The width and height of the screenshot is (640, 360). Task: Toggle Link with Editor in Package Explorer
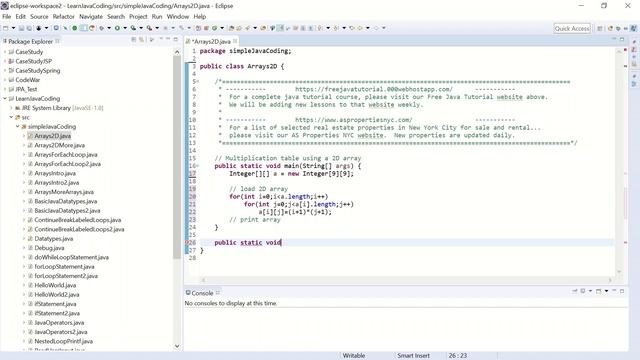[141, 40]
